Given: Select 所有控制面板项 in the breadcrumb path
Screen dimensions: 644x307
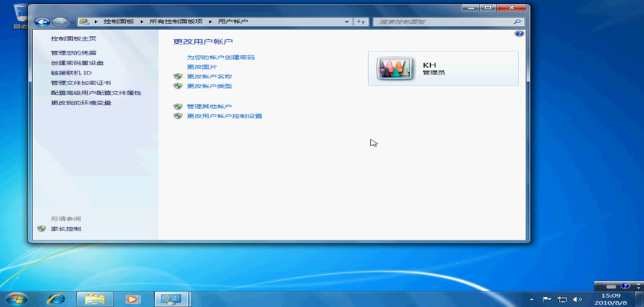Looking at the screenshot, I should tap(176, 21).
